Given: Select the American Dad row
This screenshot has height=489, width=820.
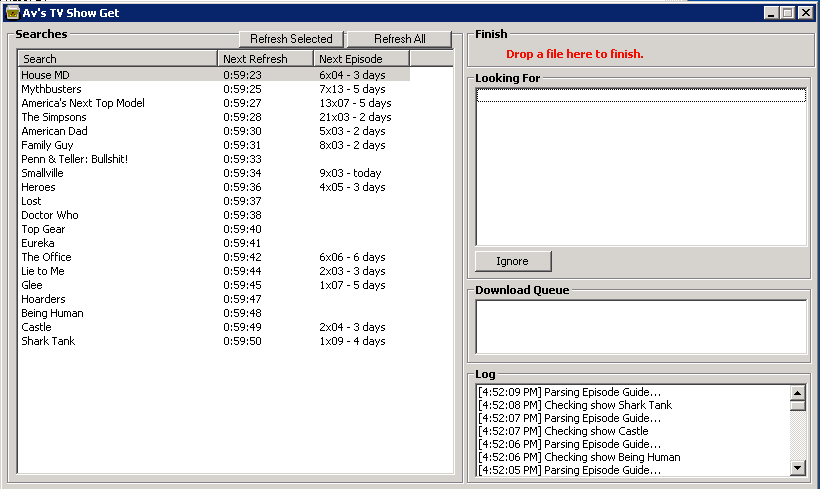Looking at the screenshot, I should pos(214,131).
